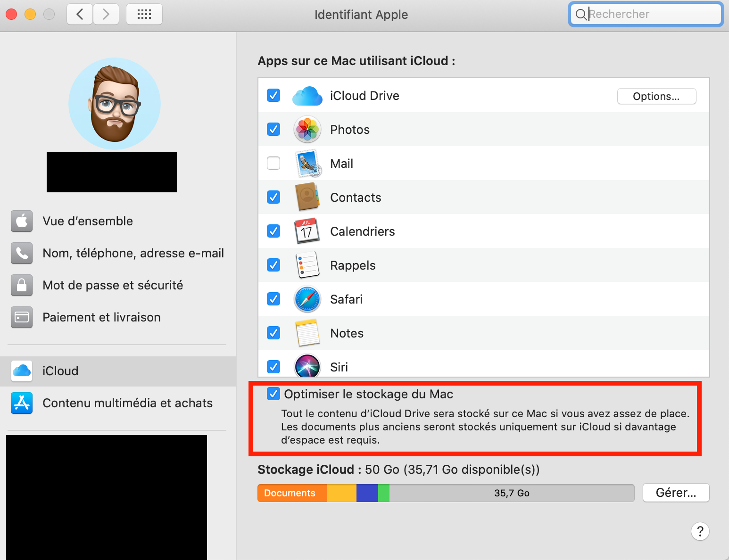Click the Siri icon

tap(307, 366)
